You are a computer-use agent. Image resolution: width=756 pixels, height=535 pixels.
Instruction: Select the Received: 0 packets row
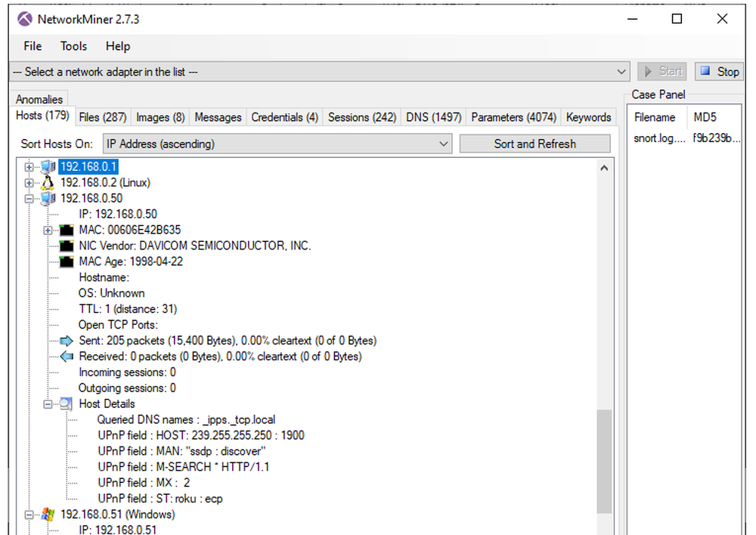[x=220, y=357]
